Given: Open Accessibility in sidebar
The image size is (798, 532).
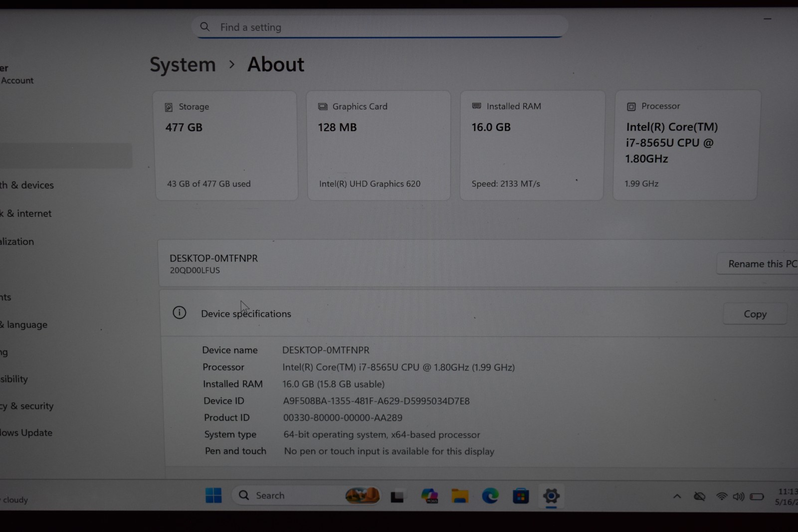Looking at the screenshot, I should 14,379.
